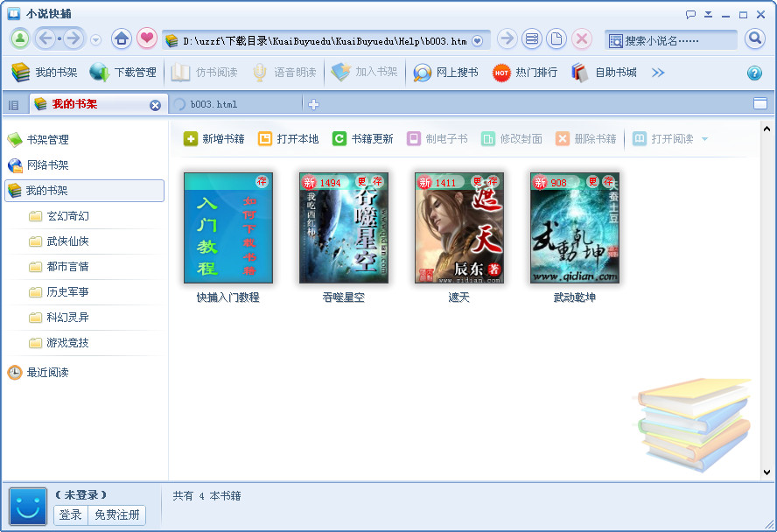Open 下载管理 download manager
Screen dimensions: 777x532
click(x=122, y=73)
